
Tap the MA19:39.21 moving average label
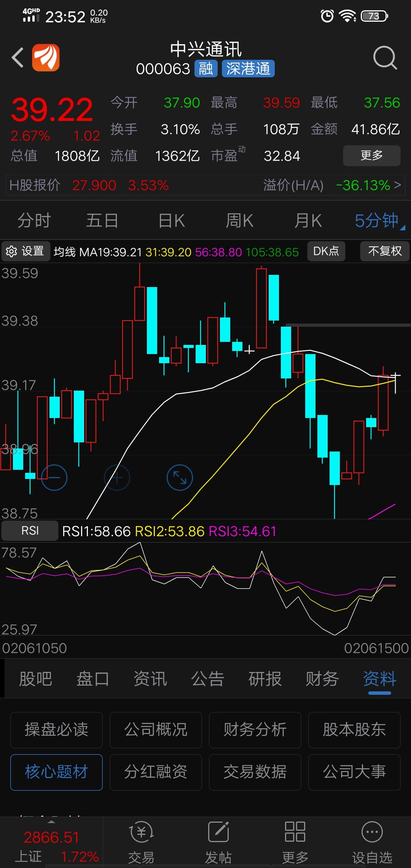[x=110, y=252]
